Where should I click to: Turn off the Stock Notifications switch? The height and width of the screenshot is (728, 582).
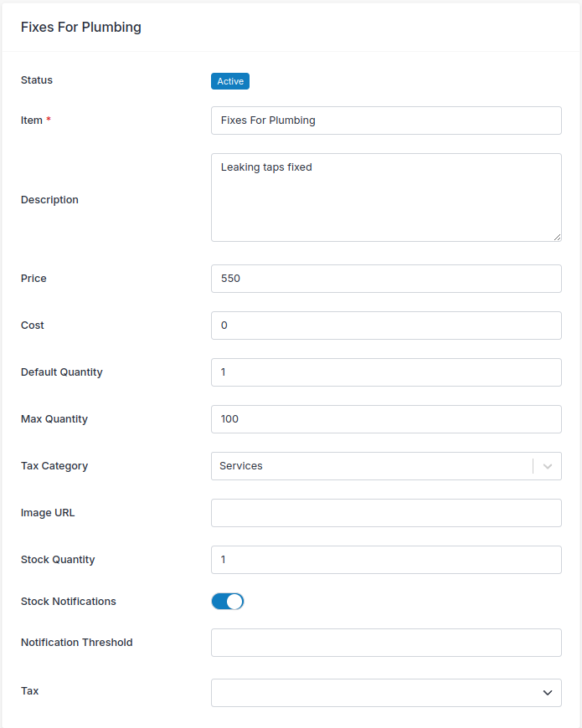coord(227,602)
